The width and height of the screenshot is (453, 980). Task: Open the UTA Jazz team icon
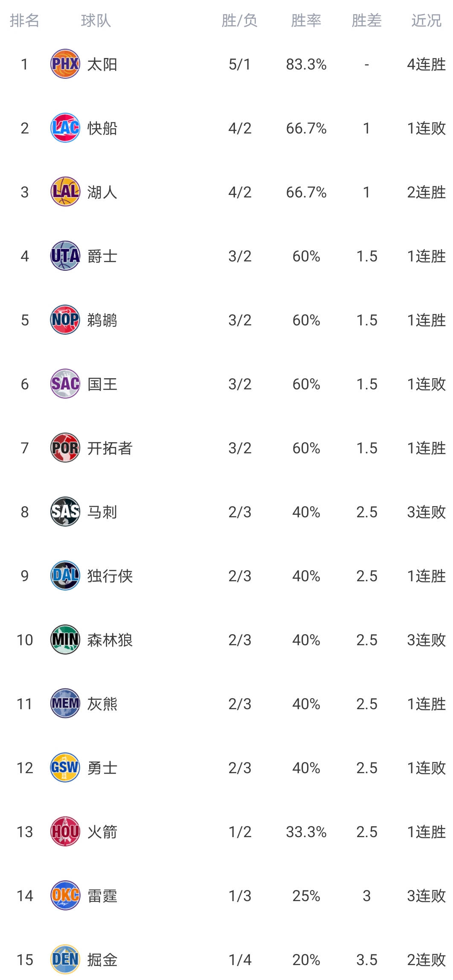point(65,256)
